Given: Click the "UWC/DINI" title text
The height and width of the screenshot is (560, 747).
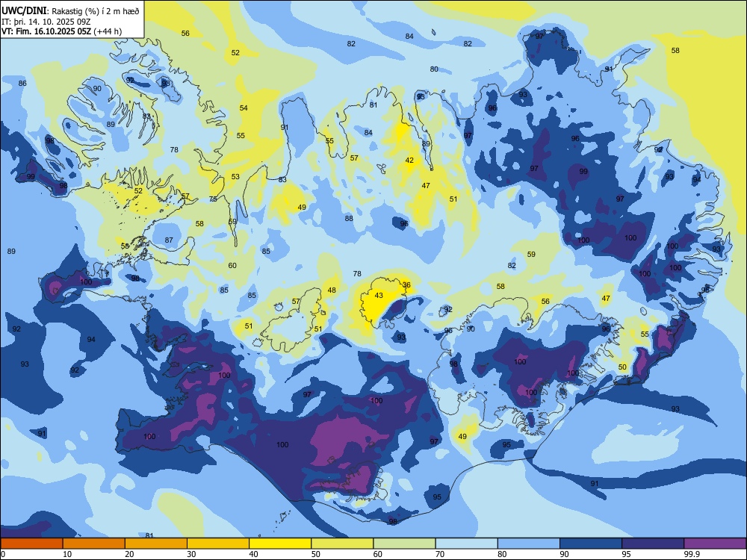Looking at the screenshot, I should [24, 11].
